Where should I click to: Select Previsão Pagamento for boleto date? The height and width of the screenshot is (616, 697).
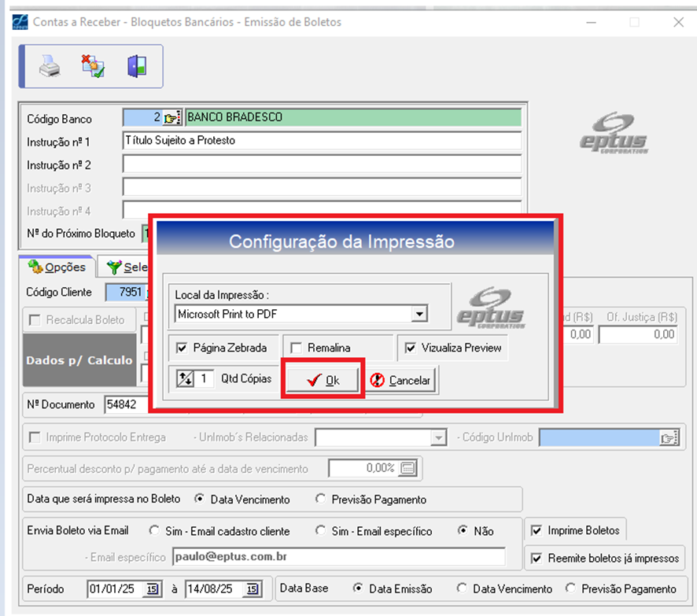point(320,500)
